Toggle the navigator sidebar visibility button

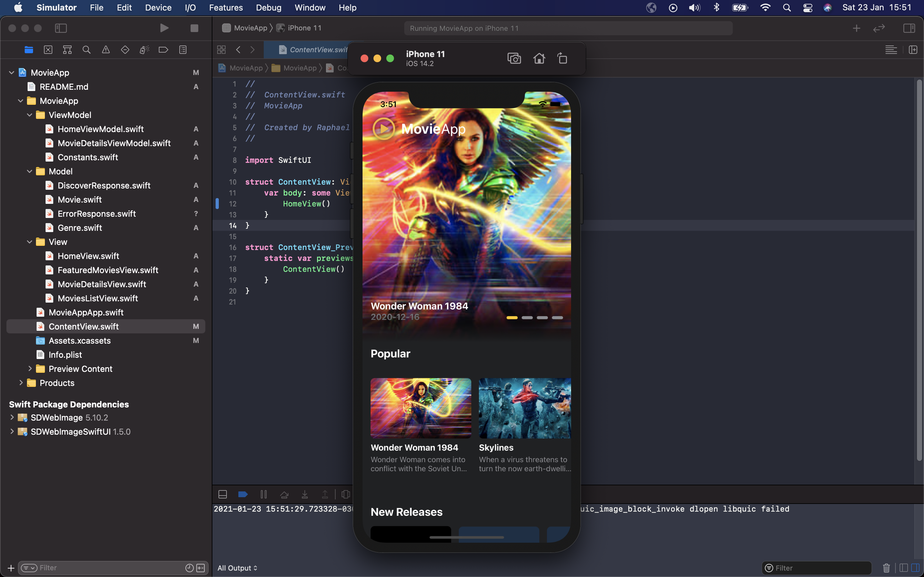[x=61, y=28]
